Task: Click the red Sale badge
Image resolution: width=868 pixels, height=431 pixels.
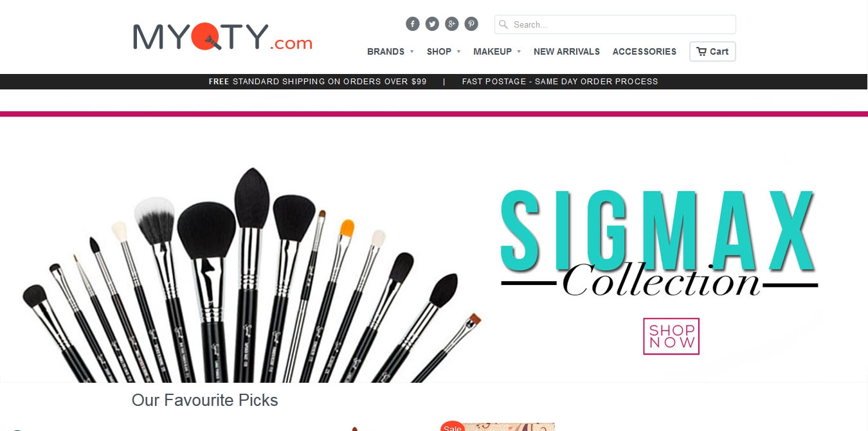Action: (452, 426)
